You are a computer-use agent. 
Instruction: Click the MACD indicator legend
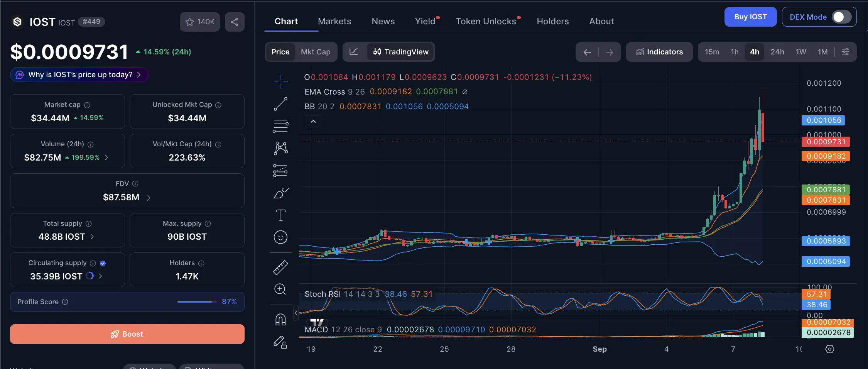pyautogui.click(x=420, y=330)
